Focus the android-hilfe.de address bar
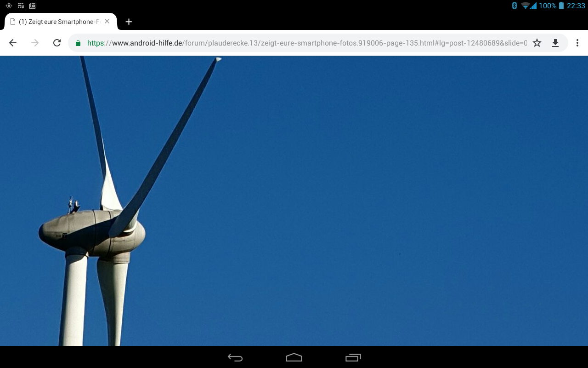Image resolution: width=588 pixels, height=368 pixels. (x=307, y=43)
